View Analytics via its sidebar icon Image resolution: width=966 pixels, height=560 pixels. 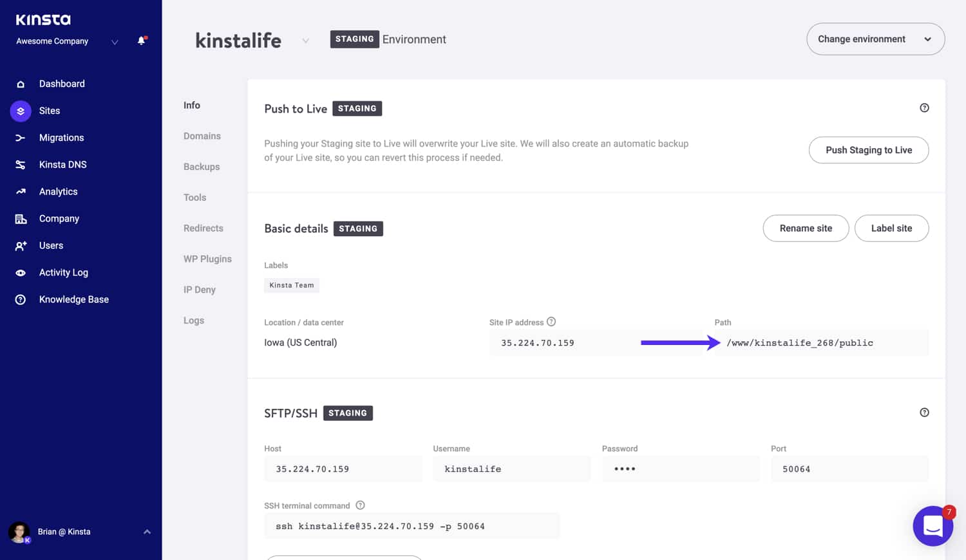(21, 191)
